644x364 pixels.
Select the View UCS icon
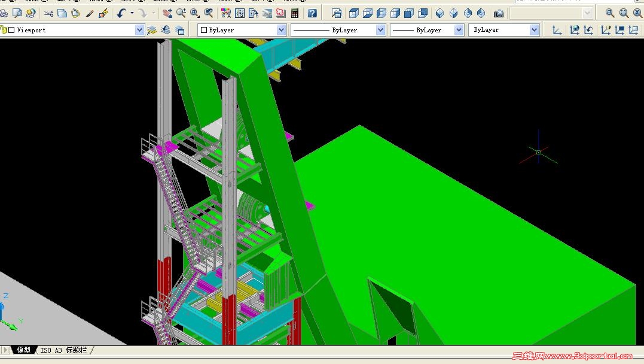click(x=633, y=29)
